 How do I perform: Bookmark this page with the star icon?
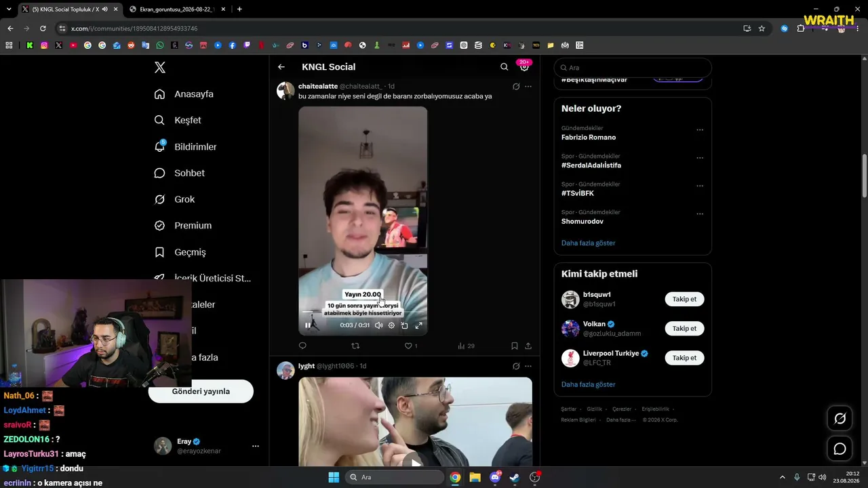click(762, 28)
